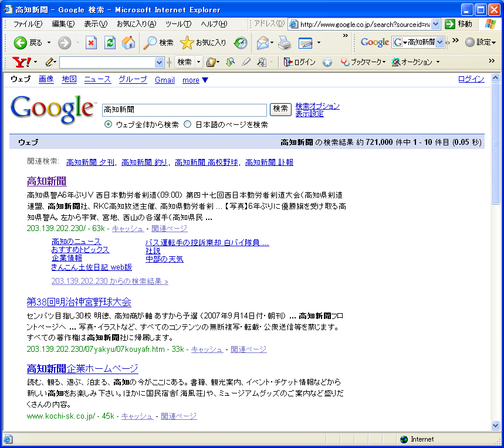Open the 高知のニュース sitelink
Screen dimensions: 504x448
point(76,242)
